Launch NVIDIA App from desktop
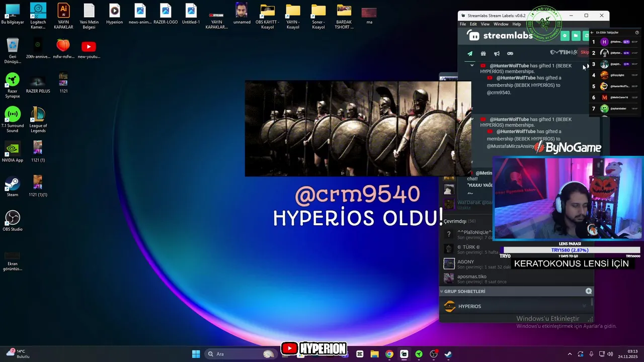The width and height of the screenshot is (644, 362). (x=13, y=152)
